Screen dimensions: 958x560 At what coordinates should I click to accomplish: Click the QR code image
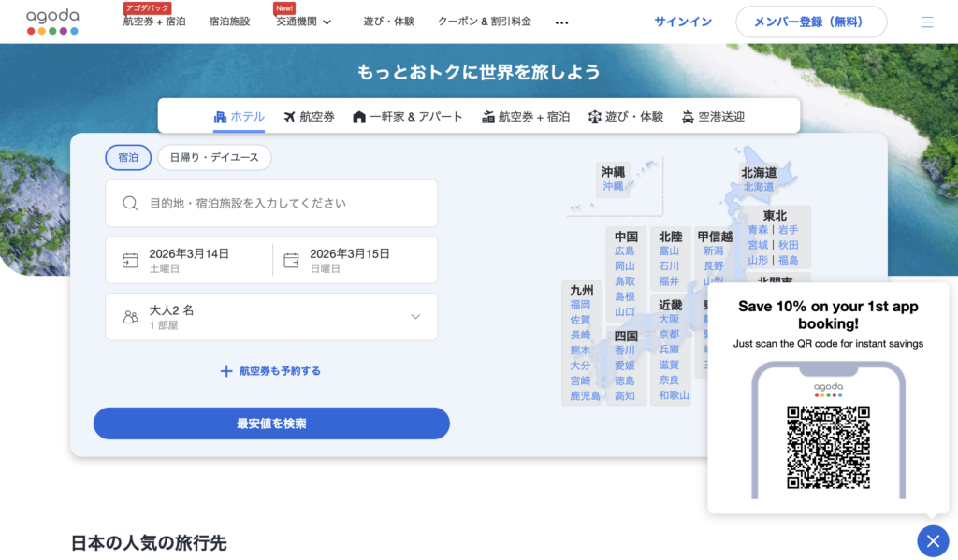pos(828,447)
